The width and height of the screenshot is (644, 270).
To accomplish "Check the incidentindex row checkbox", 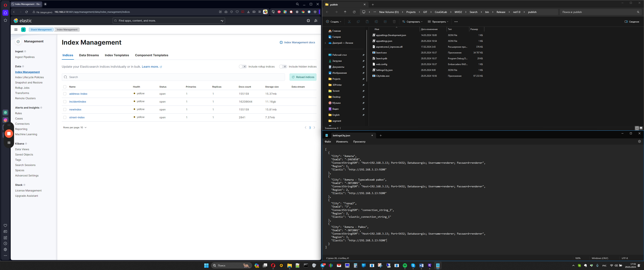I will (65, 102).
